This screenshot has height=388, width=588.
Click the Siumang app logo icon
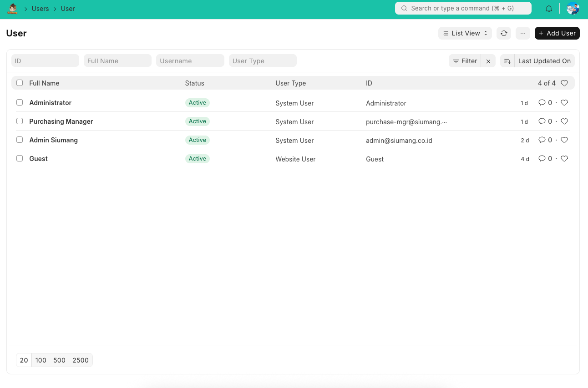click(12, 9)
